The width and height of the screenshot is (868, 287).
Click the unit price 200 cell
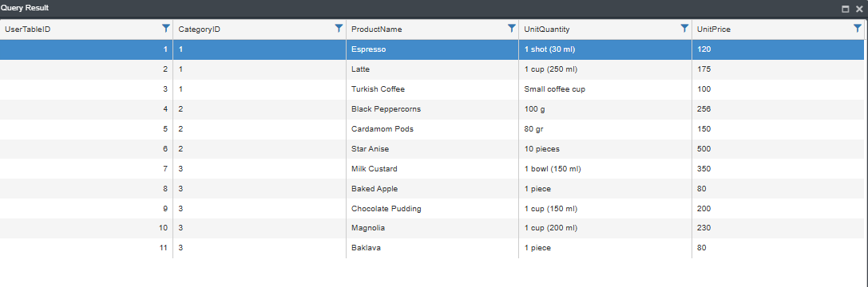[778, 209]
